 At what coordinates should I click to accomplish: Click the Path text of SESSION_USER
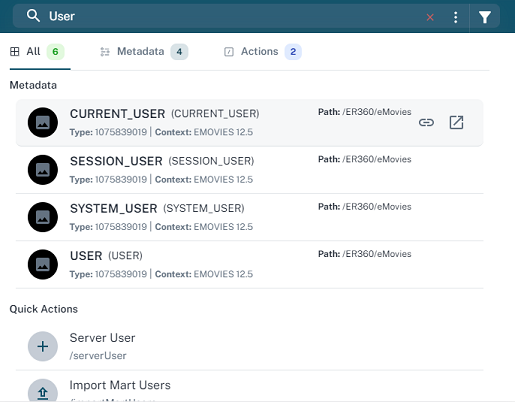365,159
